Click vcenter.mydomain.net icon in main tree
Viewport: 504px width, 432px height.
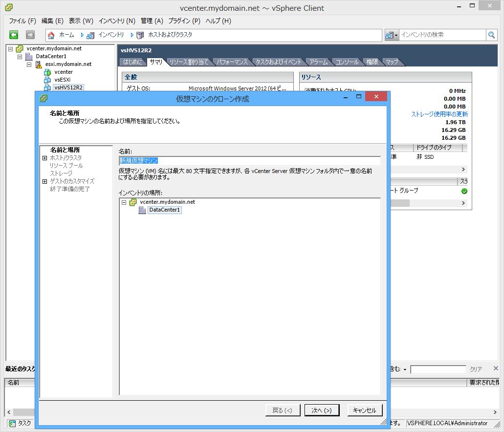[x=20, y=49]
